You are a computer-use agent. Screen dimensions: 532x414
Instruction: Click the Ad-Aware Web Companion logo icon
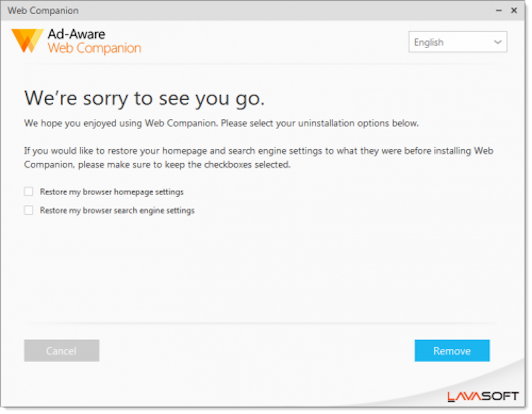click(x=27, y=41)
